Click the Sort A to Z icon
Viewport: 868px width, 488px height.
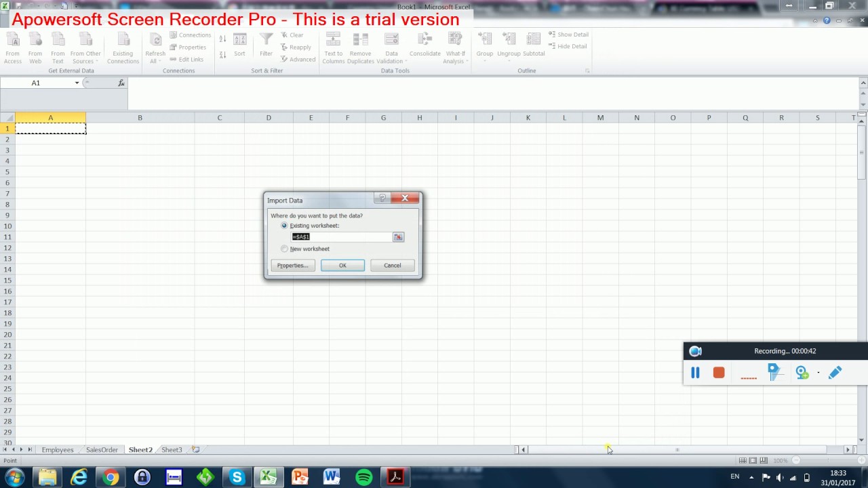click(222, 39)
